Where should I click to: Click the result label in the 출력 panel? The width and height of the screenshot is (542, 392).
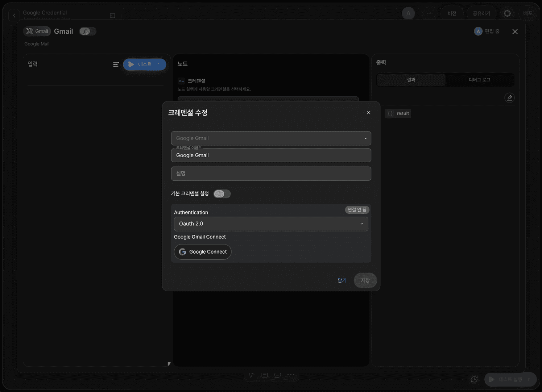pos(403,113)
